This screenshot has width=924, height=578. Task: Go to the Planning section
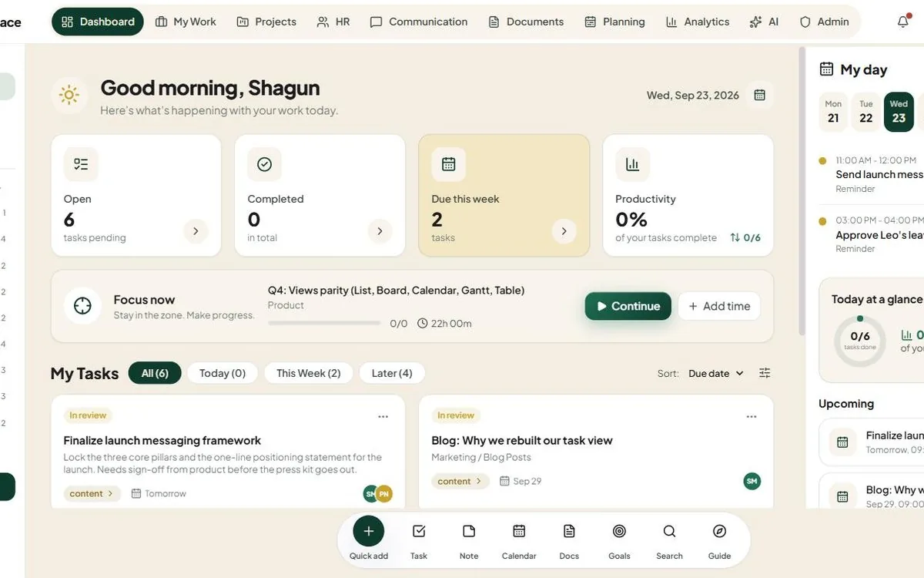pos(615,22)
